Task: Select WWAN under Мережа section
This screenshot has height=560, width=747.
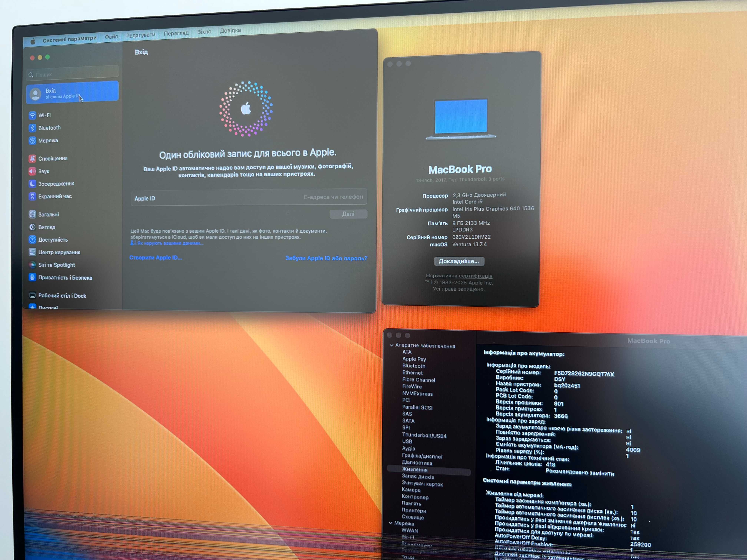Action: coord(410,531)
